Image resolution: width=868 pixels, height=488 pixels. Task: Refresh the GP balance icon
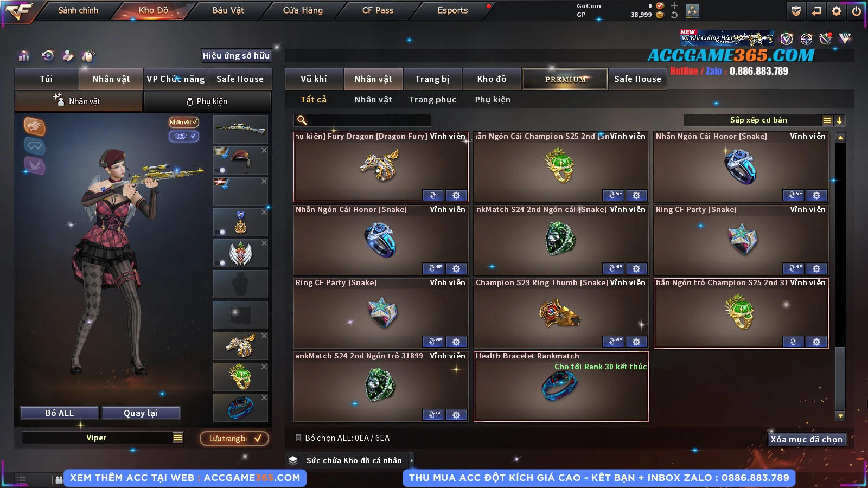click(674, 15)
